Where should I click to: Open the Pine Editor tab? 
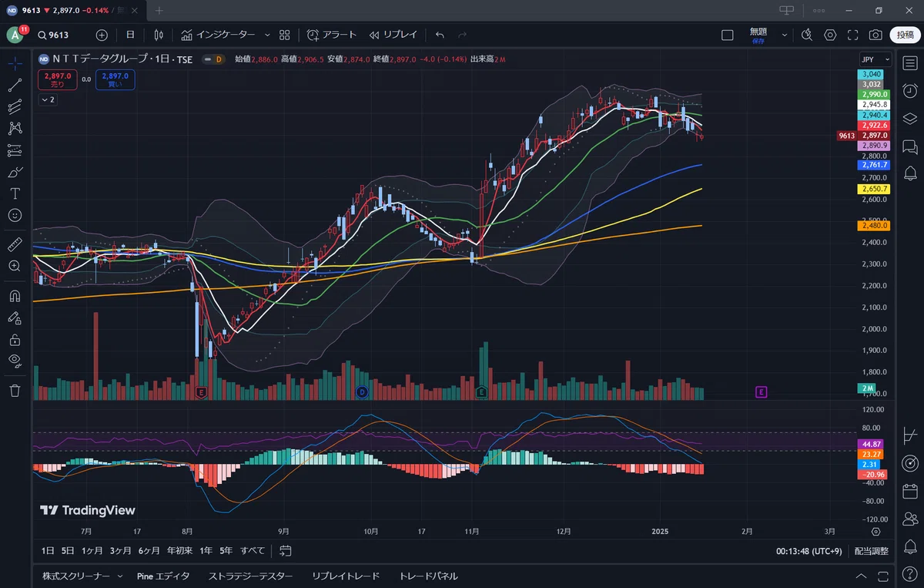[x=163, y=576]
